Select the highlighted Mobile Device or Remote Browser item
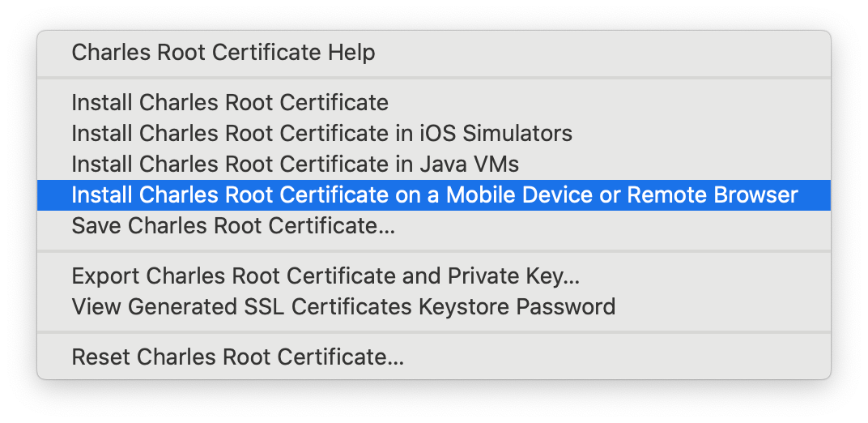This screenshot has width=868, height=423. click(x=434, y=195)
